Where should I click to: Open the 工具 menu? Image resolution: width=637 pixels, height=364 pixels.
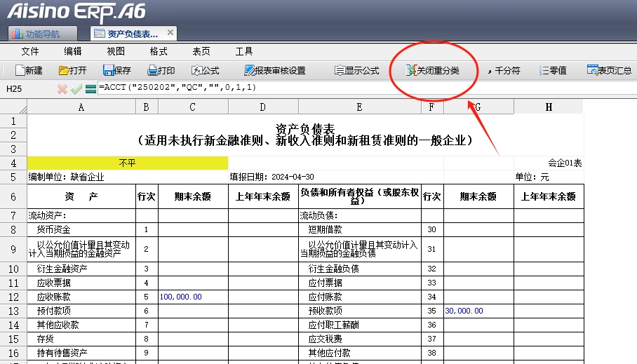244,51
